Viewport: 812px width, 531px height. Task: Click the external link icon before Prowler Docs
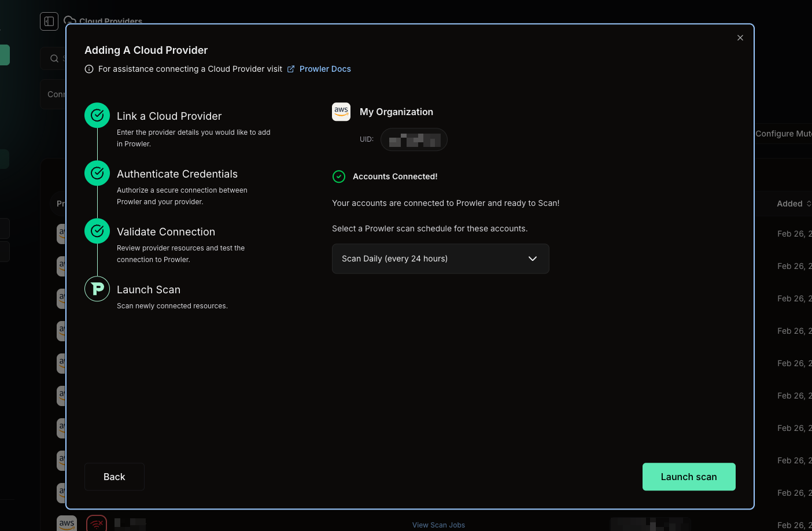290,68
